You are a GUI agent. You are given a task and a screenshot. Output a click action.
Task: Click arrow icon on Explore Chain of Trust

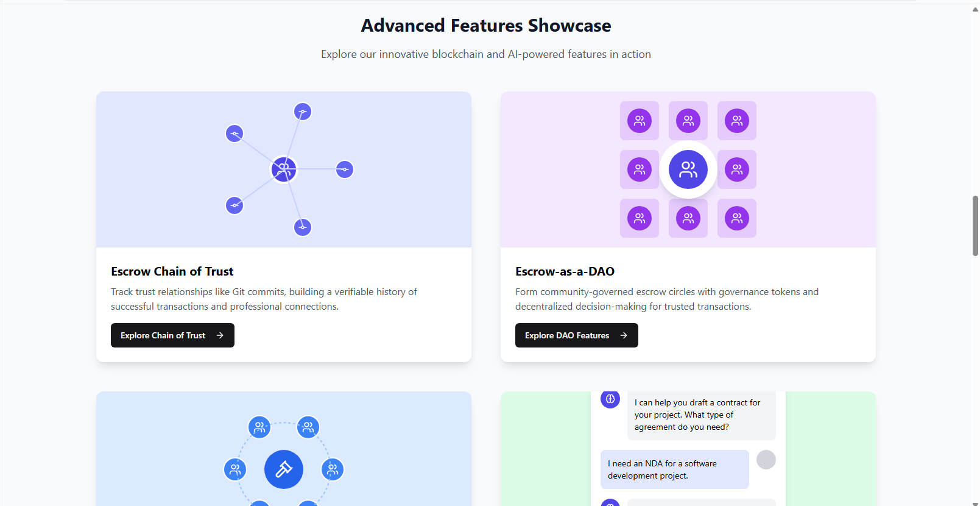[x=220, y=335]
